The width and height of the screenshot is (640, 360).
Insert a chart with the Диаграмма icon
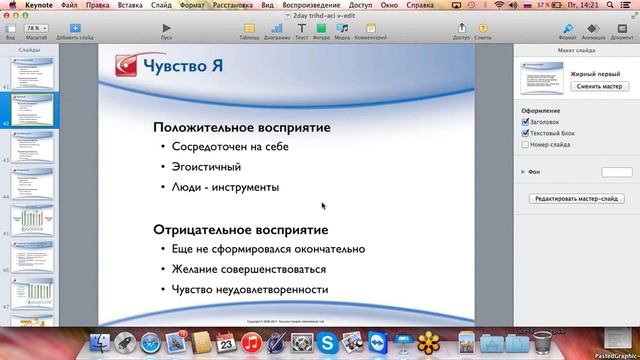click(277, 28)
